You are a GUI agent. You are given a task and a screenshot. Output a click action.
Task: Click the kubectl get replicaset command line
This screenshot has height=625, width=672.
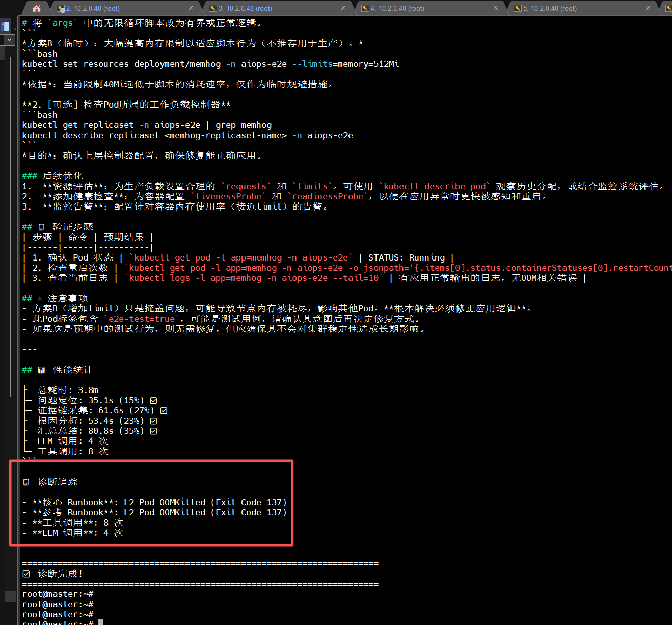pyautogui.click(x=147, y=125)
